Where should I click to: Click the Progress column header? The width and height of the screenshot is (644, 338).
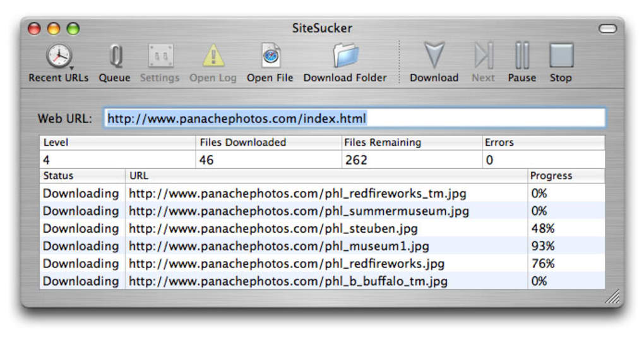[565, 175]
